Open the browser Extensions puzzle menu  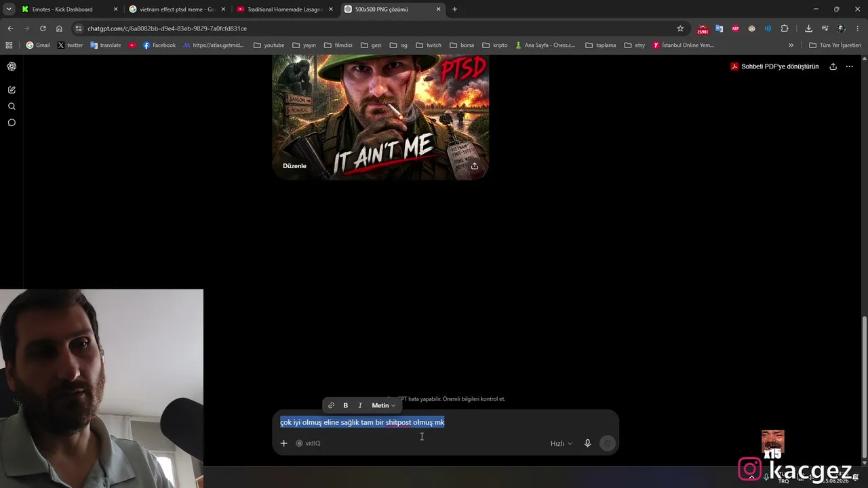click(785, 28)
